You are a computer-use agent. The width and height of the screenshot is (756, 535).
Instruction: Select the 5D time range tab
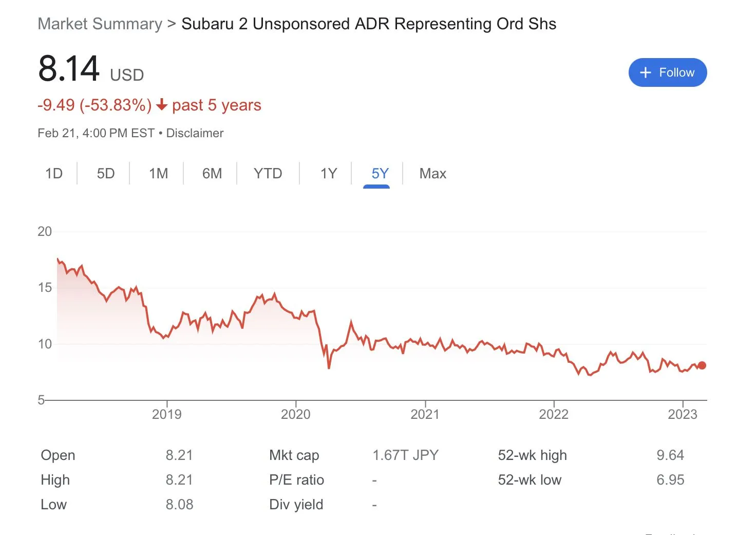pos(106,174)
